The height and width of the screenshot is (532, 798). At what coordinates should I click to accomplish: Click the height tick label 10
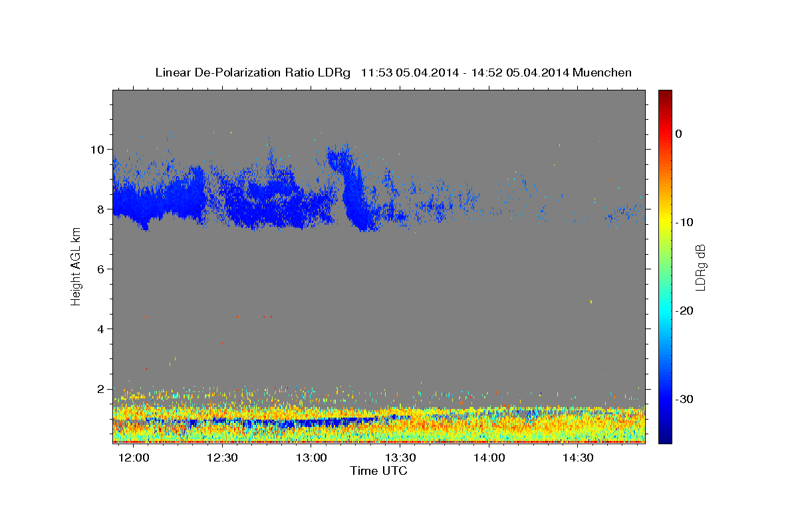point(98,149)
